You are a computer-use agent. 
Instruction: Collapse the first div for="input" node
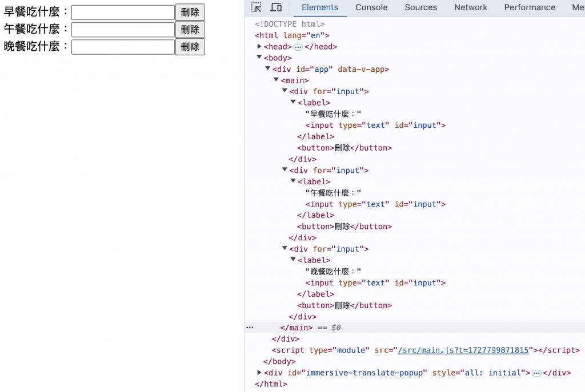click(285, 91)
